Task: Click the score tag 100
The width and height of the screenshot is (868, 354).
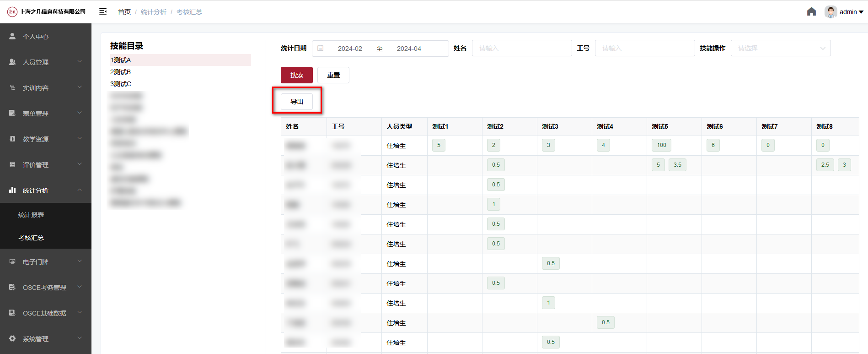Action: 662,145
